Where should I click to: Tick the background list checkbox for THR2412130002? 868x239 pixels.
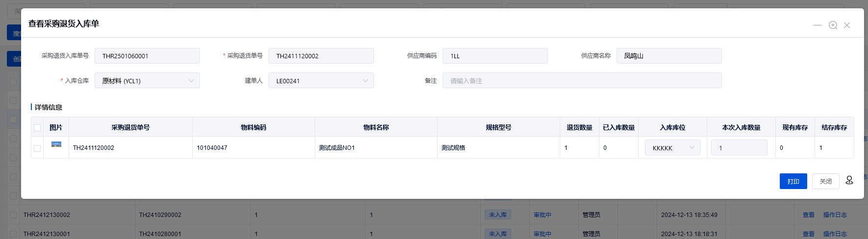(x=13, y=215)
